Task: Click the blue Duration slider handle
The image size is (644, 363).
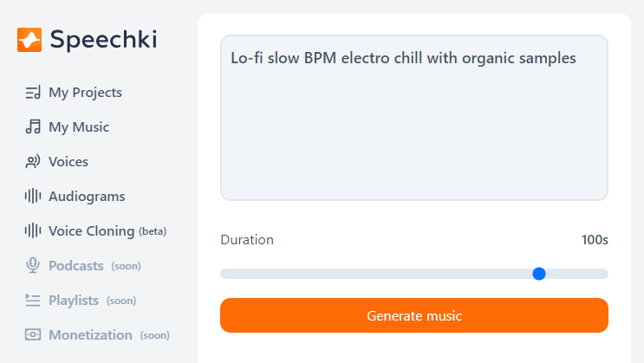Action: click(x=539, y=274)
